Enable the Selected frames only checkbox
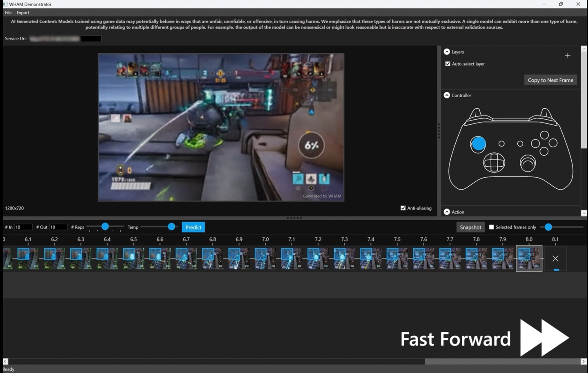588x373 pixels. [x=491, y=227]
